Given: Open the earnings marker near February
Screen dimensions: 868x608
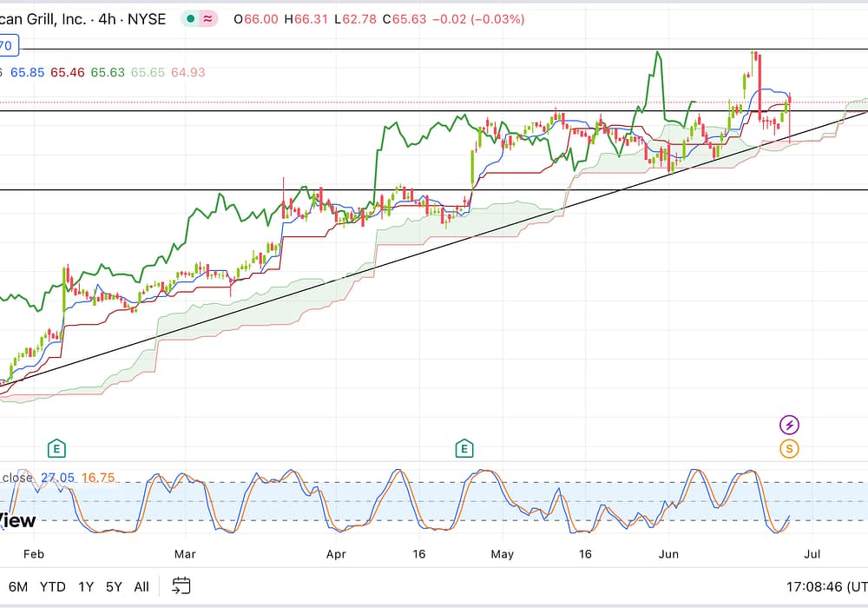Looking at the screenshot, I should click(57, 448).
